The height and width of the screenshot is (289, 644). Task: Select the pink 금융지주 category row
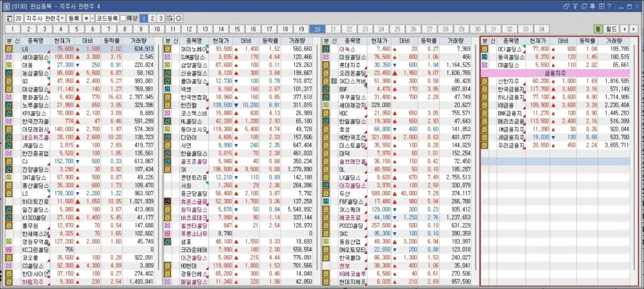(558, 73)
